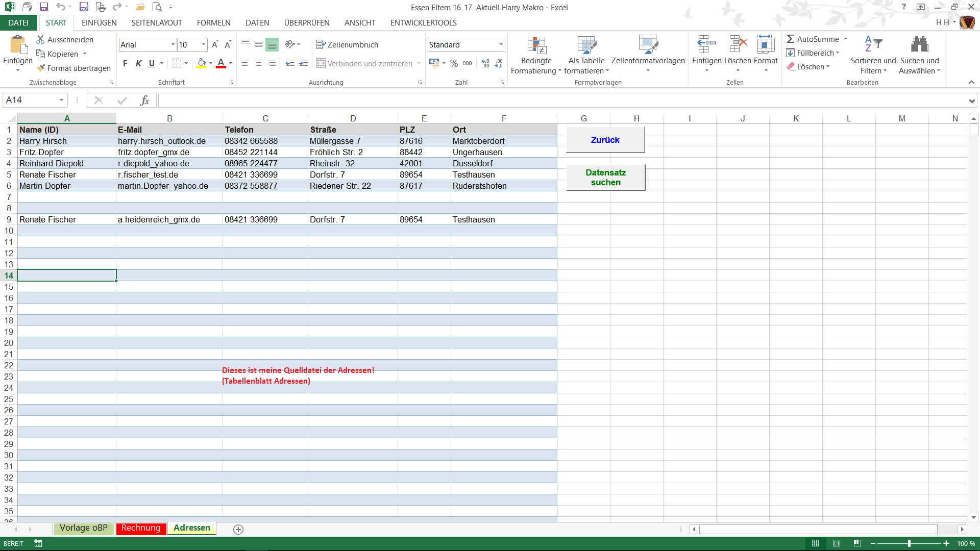Screen dimensions: 980x551
Task: Toggle bold formatting F button
Action: (x=125, y=63)
